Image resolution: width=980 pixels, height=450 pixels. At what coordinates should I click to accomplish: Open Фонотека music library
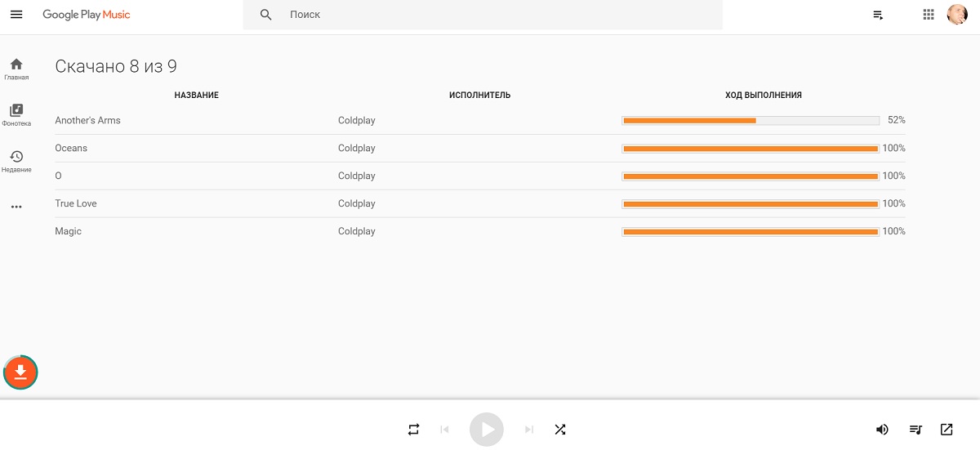[16, 115]
